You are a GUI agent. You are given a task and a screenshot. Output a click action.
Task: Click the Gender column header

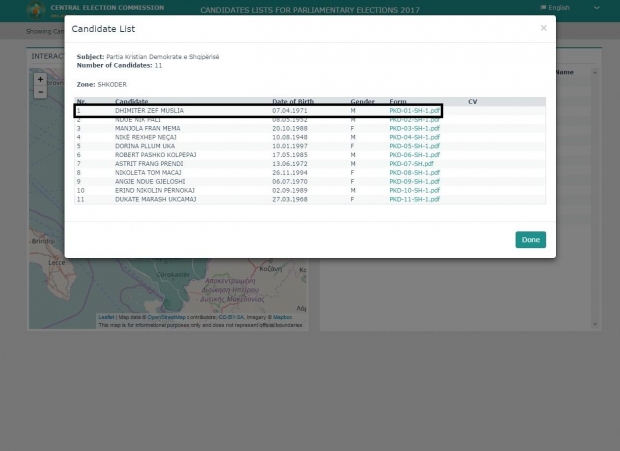[x=362, y=102]
